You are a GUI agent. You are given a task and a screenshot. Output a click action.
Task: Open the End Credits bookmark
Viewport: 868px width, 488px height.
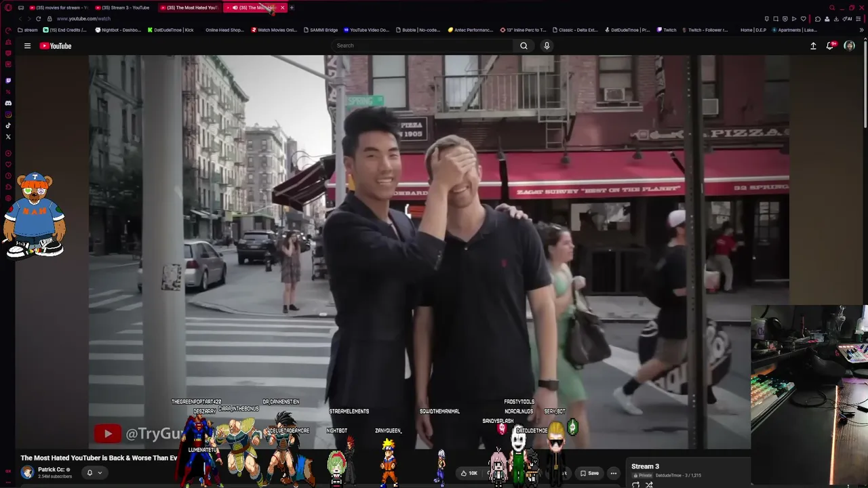click(65, 30)
